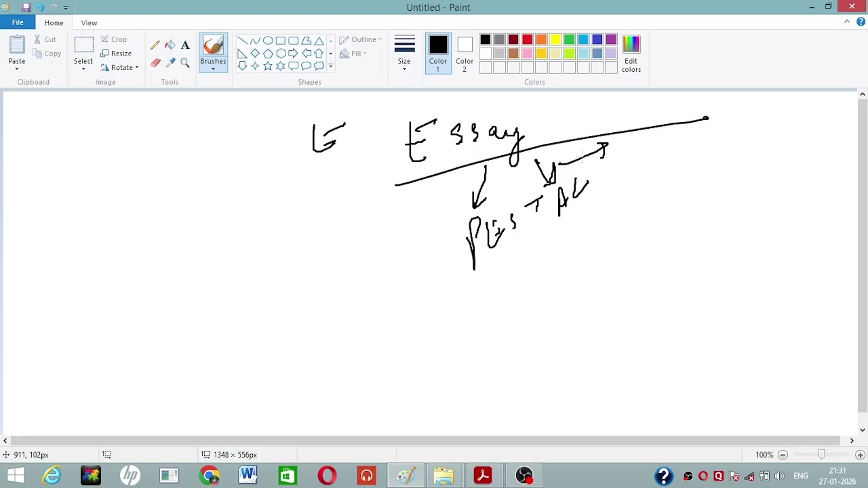The height and width of the screenshot is (488, 868).
Task: Select the Oval shape
Action: click(268, 41)
